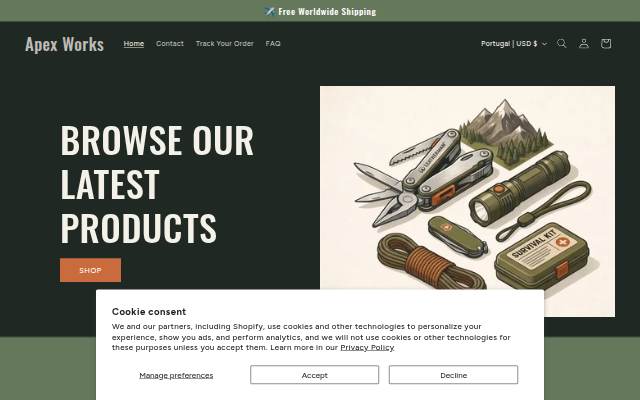Open the account login icon
640x400 pixels.
point(584,43)
